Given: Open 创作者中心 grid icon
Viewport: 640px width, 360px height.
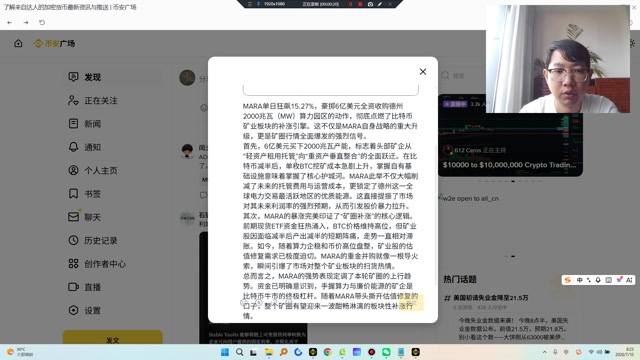Looking at the screenshot, I should pos(73,264).
